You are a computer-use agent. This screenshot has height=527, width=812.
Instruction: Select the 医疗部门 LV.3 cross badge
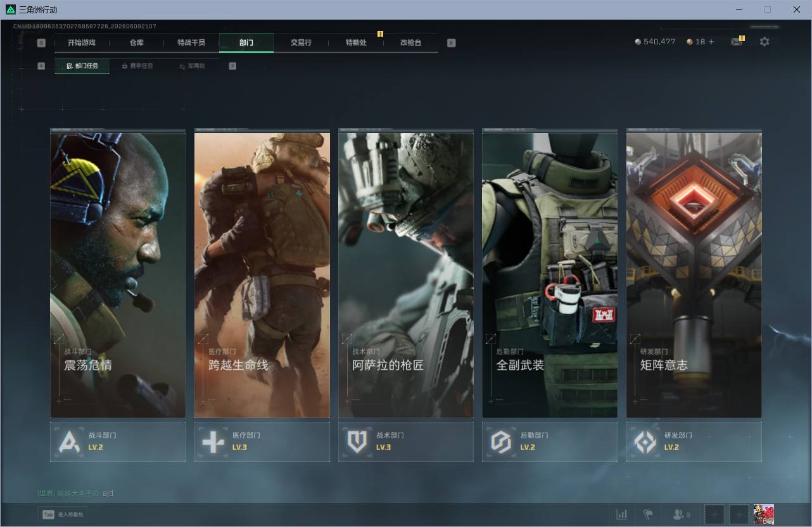[262, 441]
